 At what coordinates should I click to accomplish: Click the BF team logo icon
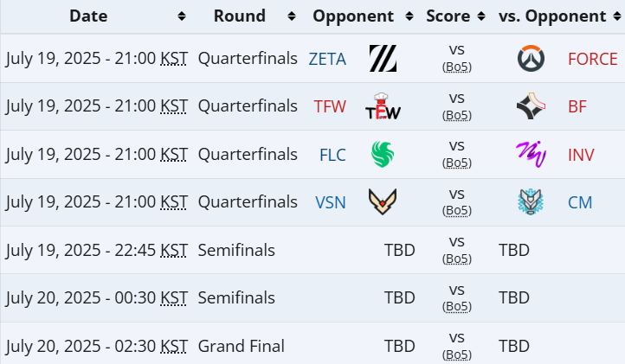(x=531, y=106)
